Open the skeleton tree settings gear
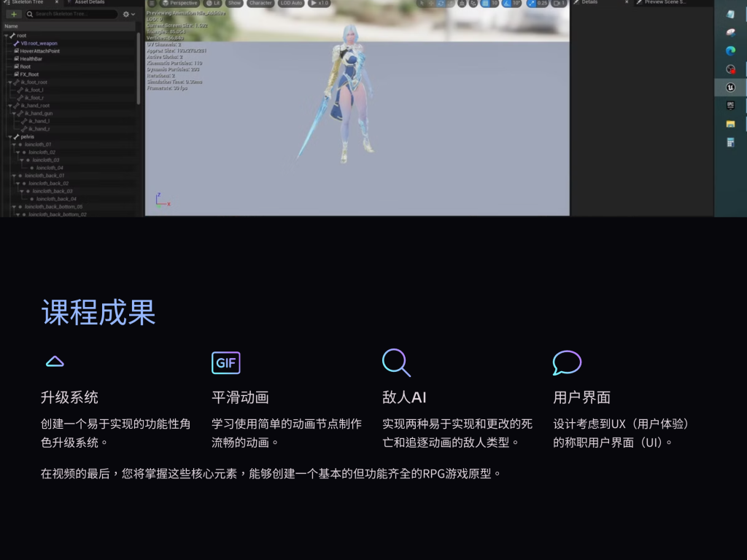The width and height of the screenshot is (747, 560). (x=128, y=15)
